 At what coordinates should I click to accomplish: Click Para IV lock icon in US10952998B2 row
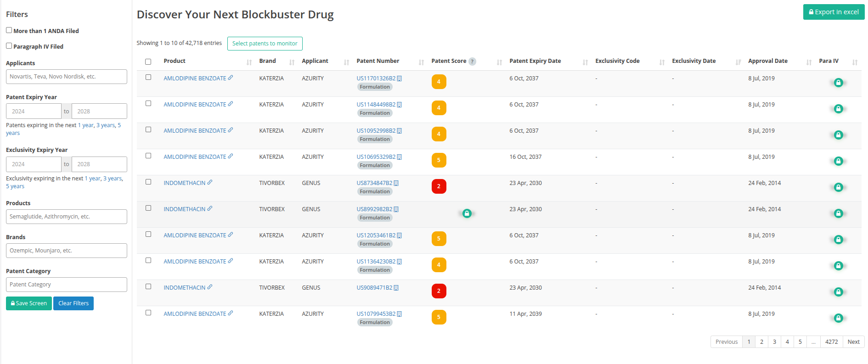(838, 135)
